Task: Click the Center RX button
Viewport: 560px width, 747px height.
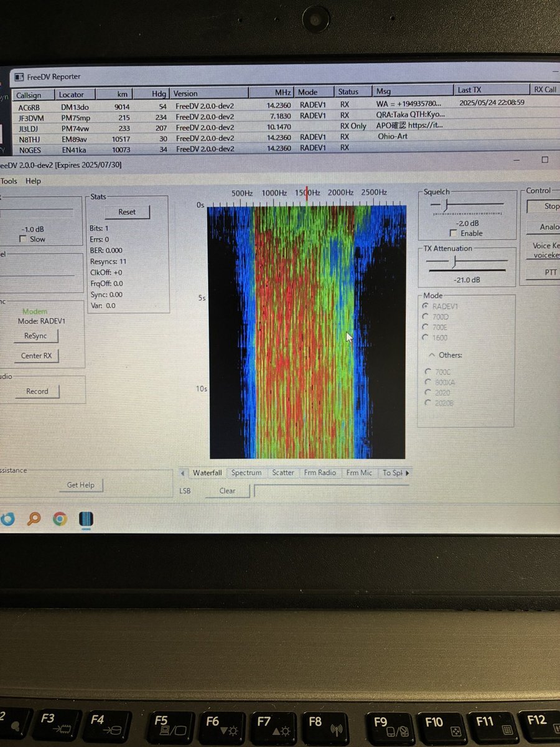Action: point(37,356)
